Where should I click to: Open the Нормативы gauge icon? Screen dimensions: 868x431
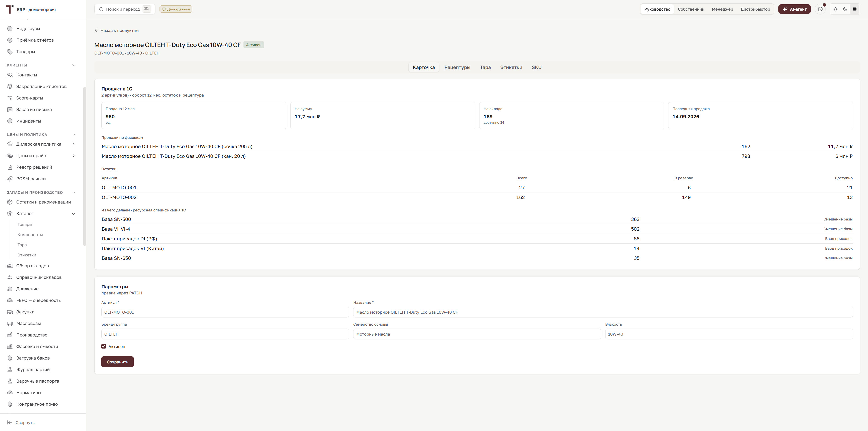[10, 393]
